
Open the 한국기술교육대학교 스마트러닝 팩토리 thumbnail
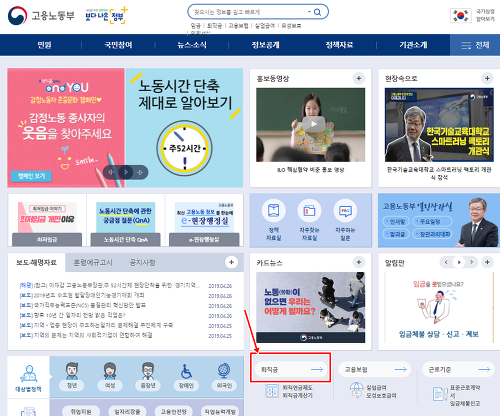(x=439, y=125)
